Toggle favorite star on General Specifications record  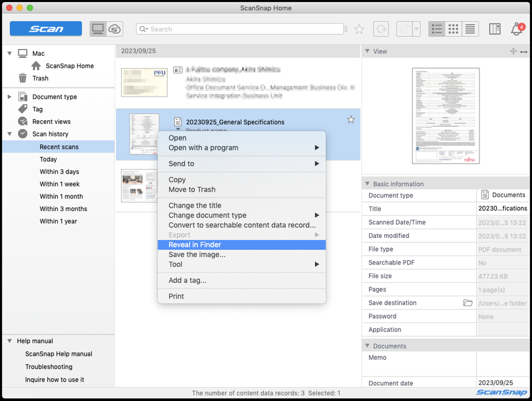(x=351, y=120)
